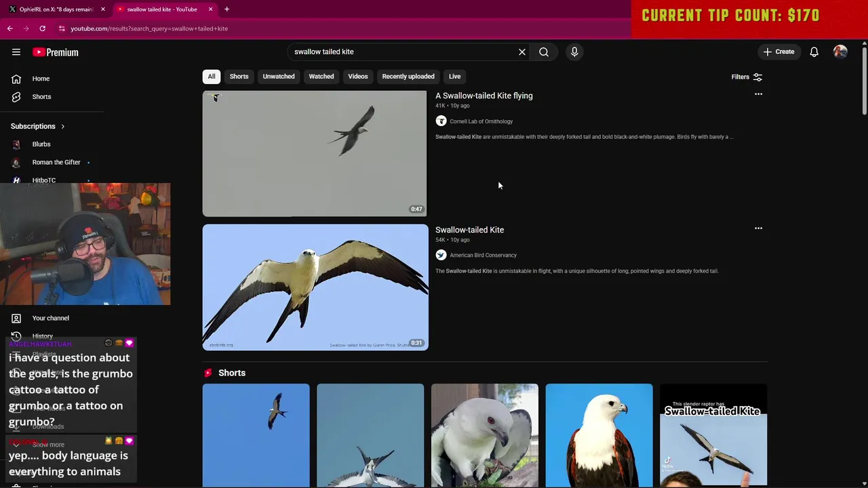Open the first Short with kite in blue sky
This screenshot has height=488, width=868.
click(x=256, y=435)
